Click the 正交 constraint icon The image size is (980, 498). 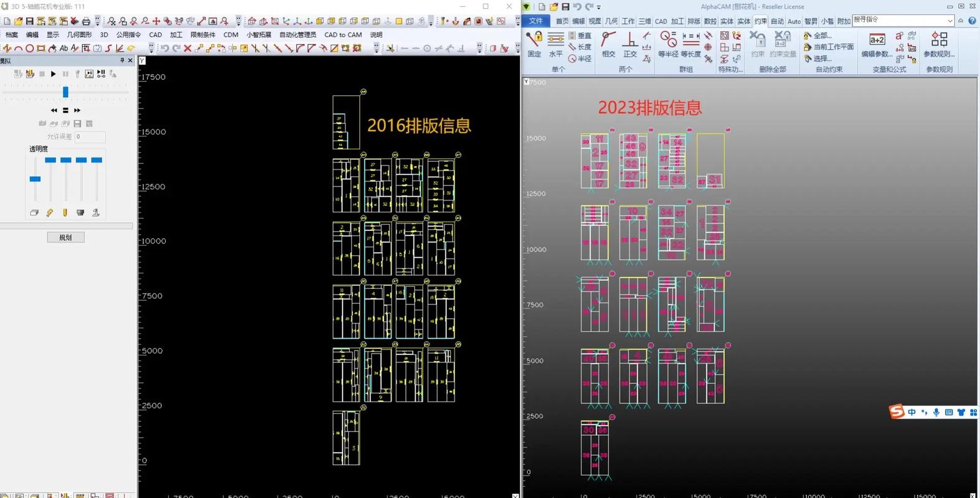[630, 44]
